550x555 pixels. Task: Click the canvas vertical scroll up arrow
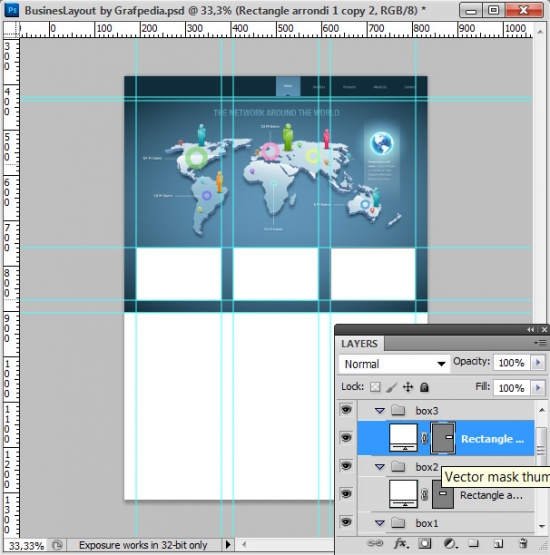pyautogui.click(x=540, y=32)
